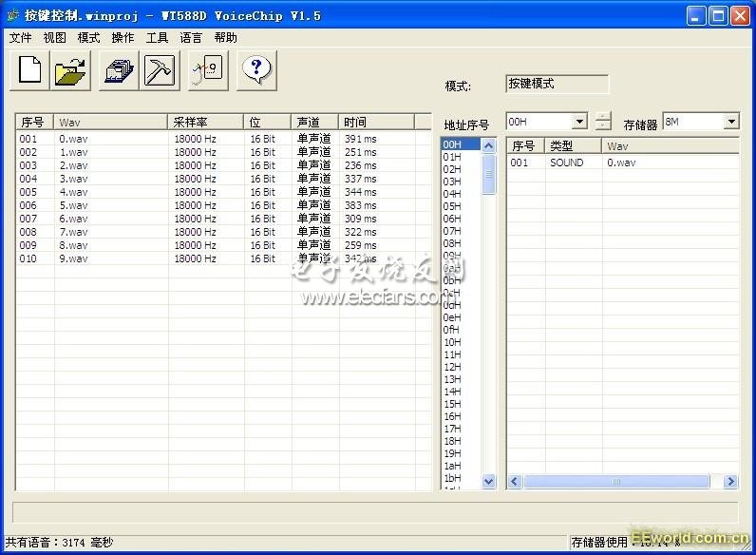Screen dimensions: 756x555
Task: Click the Open project folder icon
Action: pyautogui.click(x=70, y=71)
